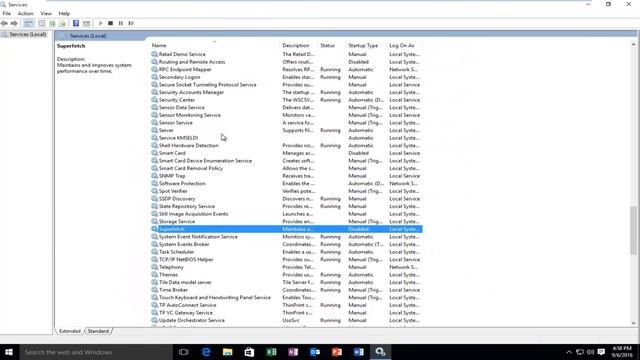Open the View menu
The height and width of the screenshot is (360, 640).
tap(46, 13)
